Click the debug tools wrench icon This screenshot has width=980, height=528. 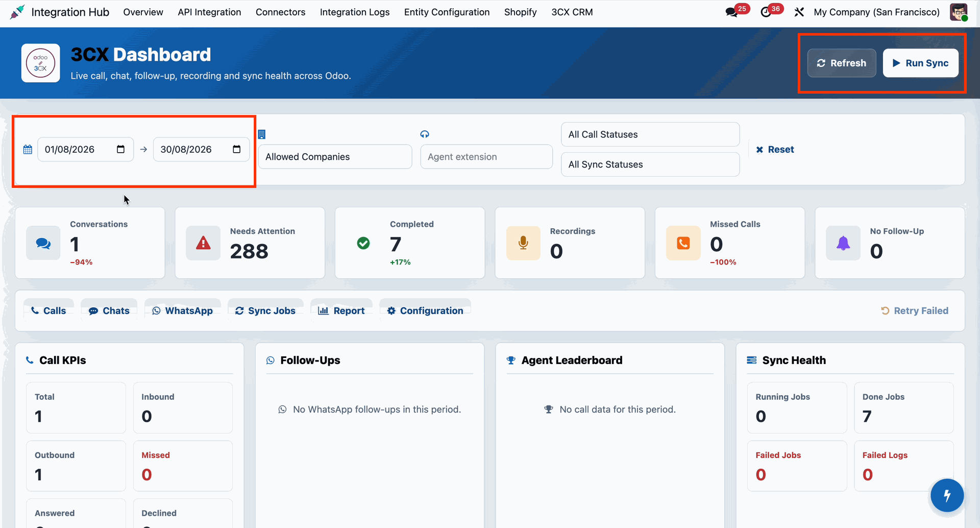[x=799, y=12]
